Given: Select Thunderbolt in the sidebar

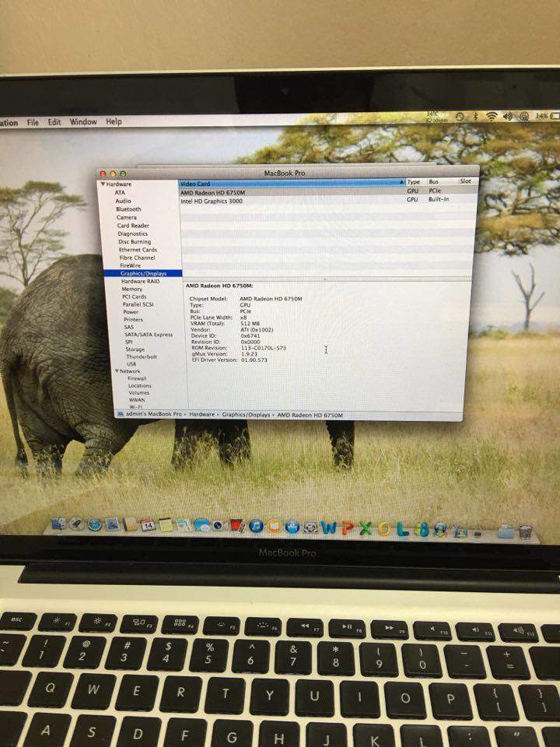Looking at the screenshot, I should click(141, 356).
